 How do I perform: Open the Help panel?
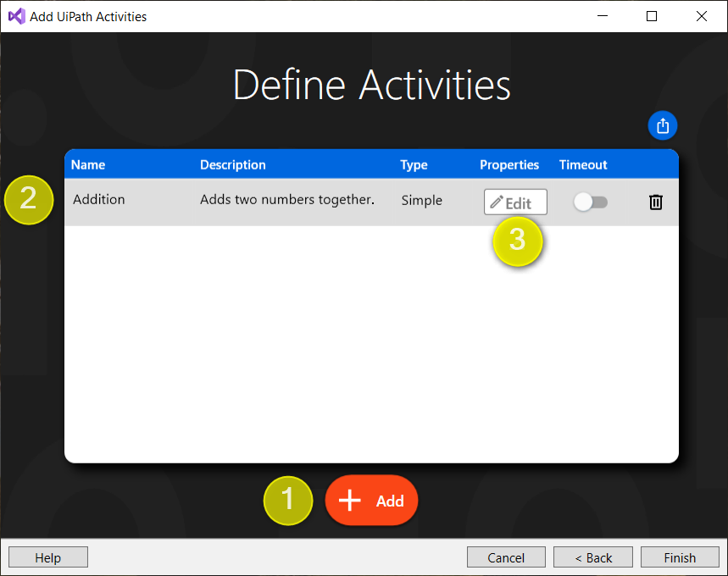(x=47, y=557)
